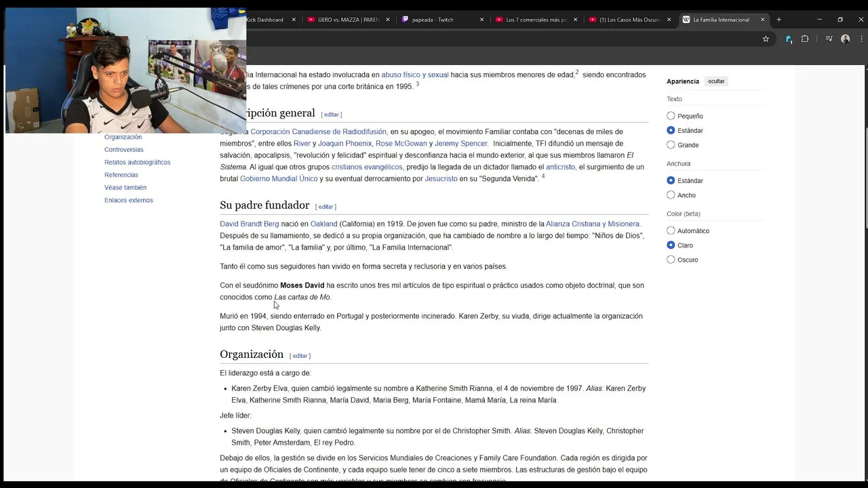Select Pequeño text size
868x488 pixels.
click(671, 116)
